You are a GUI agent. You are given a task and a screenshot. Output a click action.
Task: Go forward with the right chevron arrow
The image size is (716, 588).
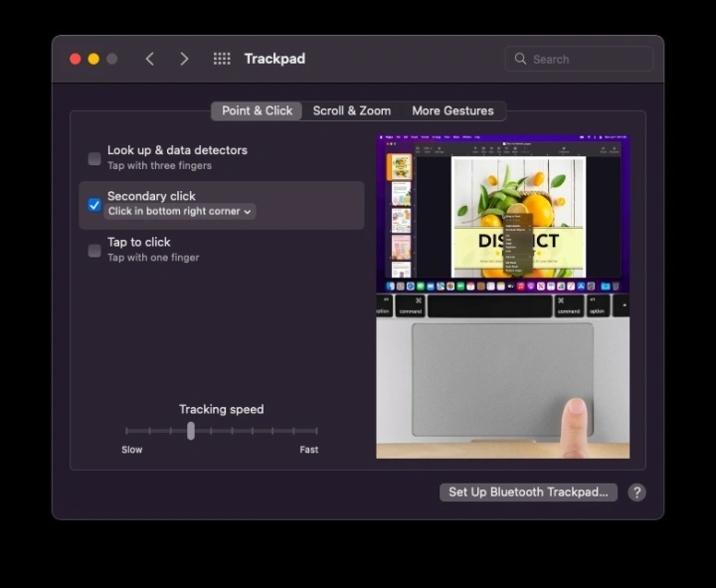click(184, 59)
